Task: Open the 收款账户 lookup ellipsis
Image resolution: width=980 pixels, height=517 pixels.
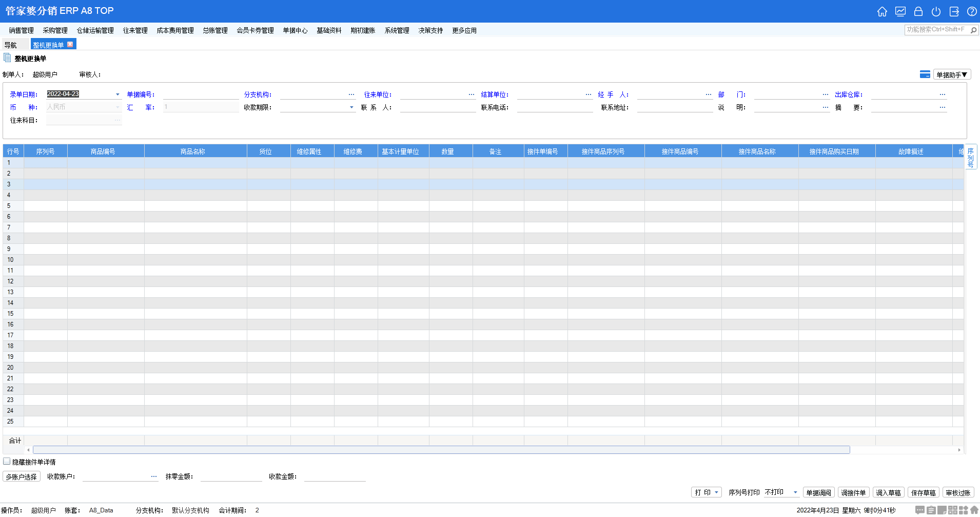Action: pyautogui.click(x=154, y=476)
